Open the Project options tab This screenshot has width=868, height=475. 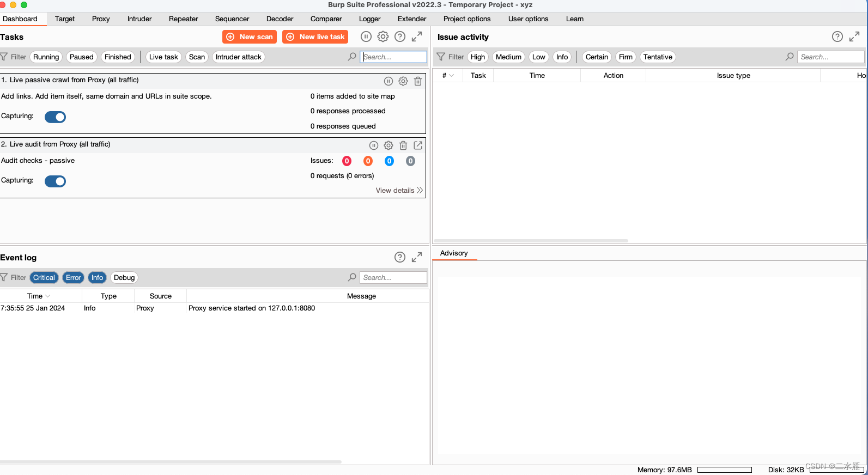point(467,19)
